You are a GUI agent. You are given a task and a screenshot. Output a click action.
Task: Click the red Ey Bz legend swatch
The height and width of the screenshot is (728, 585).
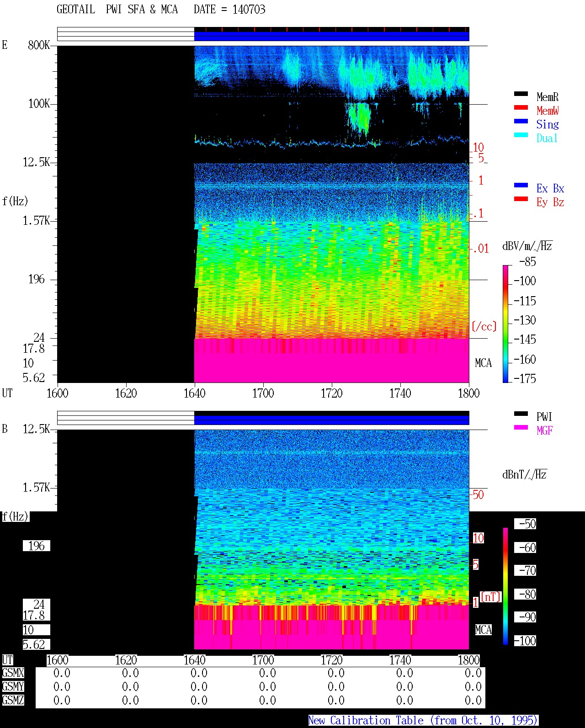pos(521,199)
